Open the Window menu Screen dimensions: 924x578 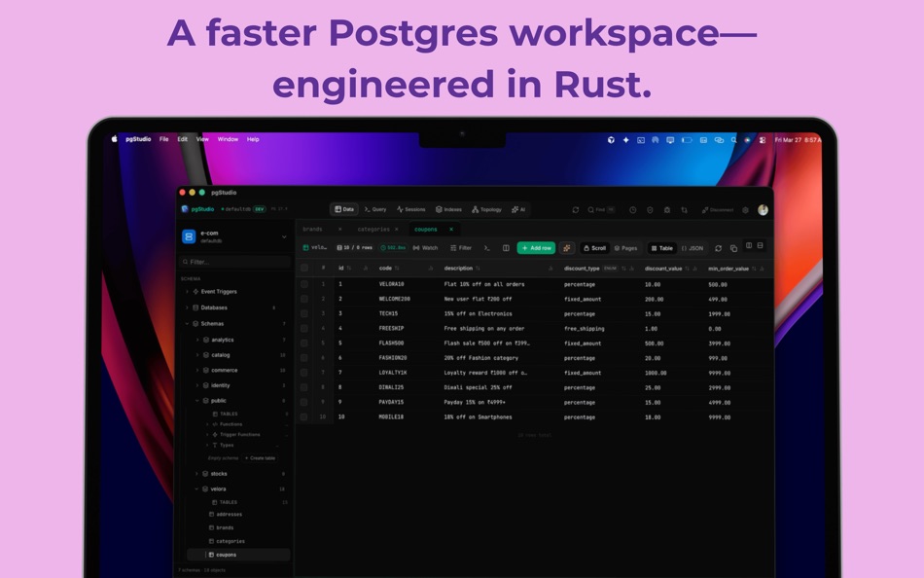pos(228,139)
